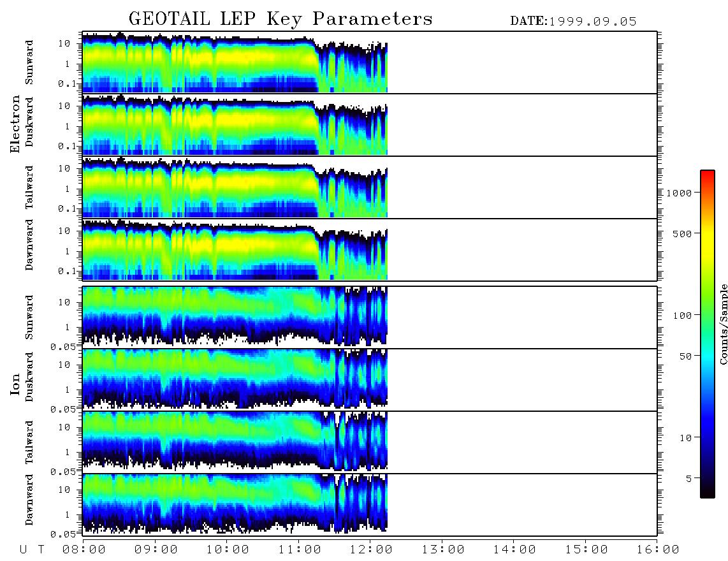The height and width of the screenshot is (561, 728).
Task: Click the 15:00 time tick label
Action: point(586,550)
